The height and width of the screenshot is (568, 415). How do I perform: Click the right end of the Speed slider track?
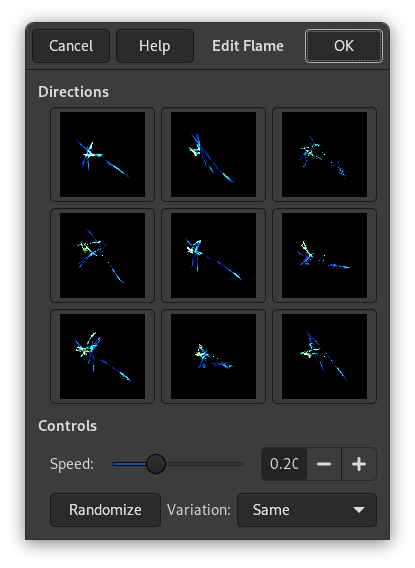point(240,464)
